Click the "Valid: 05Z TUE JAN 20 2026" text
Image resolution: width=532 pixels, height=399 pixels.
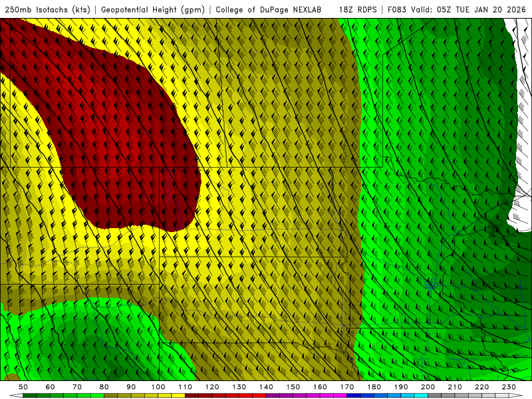tap(468, 9)
